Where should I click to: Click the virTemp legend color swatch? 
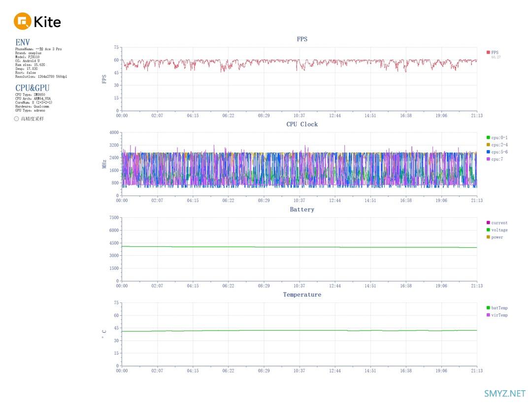tap(488, 315)
